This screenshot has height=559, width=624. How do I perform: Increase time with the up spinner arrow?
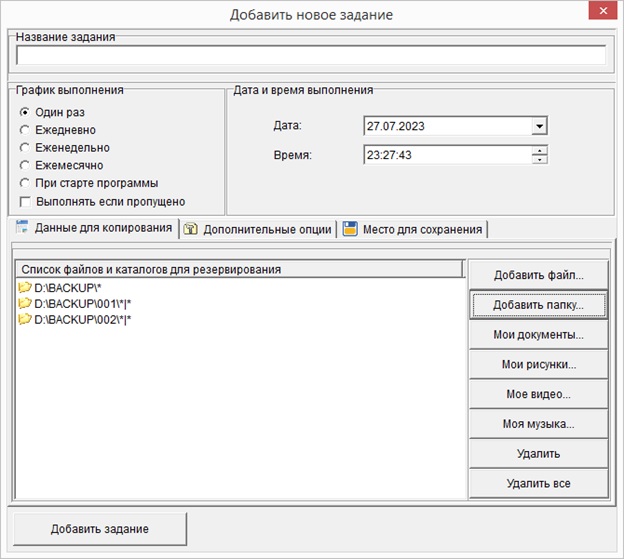click(x=539, y=150)
